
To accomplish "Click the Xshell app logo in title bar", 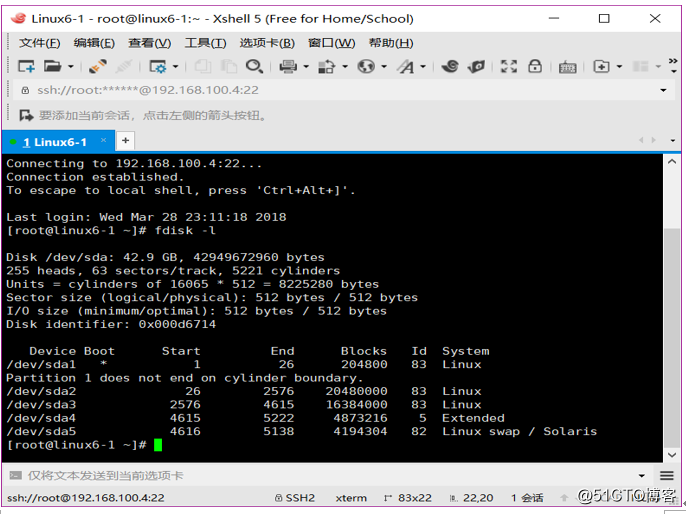I will coord(18,18).
